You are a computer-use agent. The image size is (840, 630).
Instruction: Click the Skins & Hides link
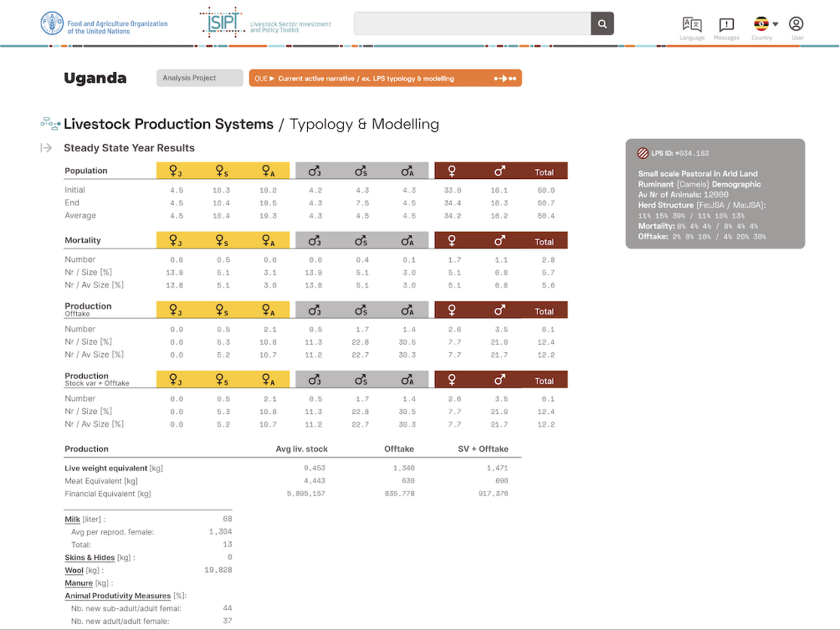pyautogui.click(x=90, y=558)
